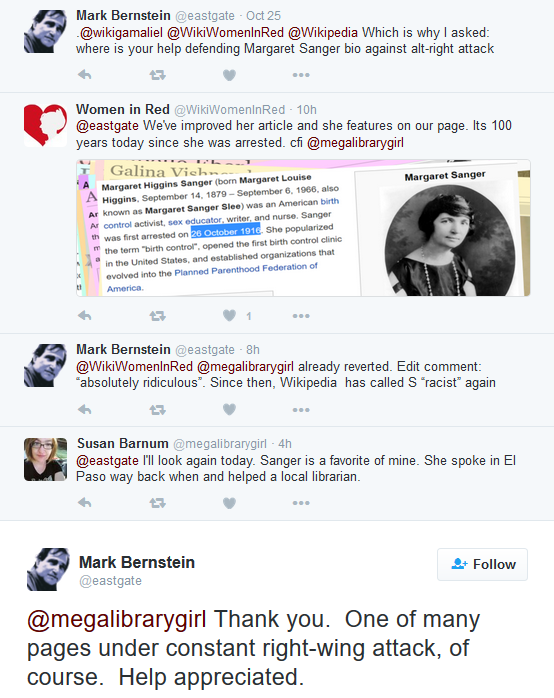View Women in Red profile avatar
The height and width of the screenshot is (698, 554).
point(45,125)
